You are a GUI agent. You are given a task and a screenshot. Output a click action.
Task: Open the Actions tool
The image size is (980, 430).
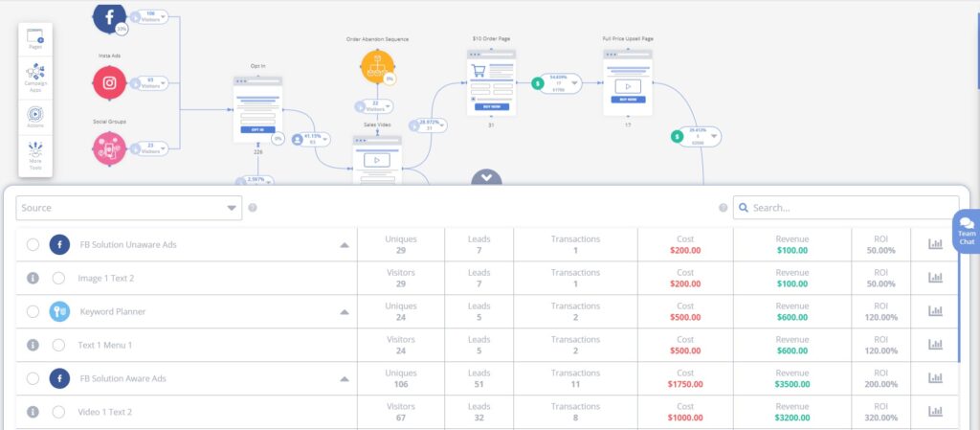point(35,116)
